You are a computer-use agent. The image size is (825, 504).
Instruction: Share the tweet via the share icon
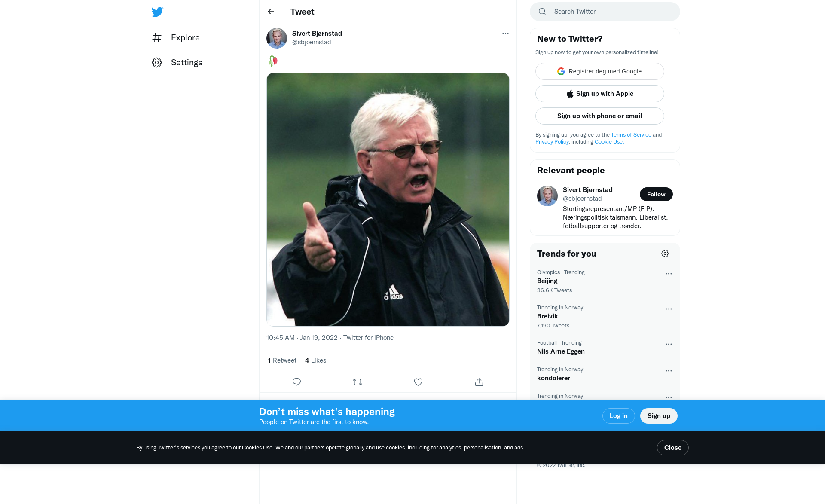tap(479, 382)
